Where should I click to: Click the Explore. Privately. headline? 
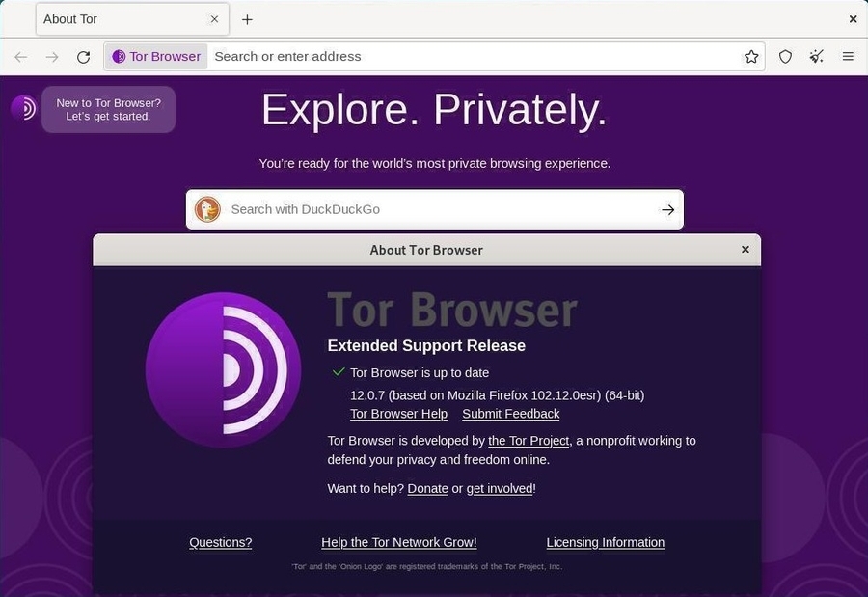435,110
